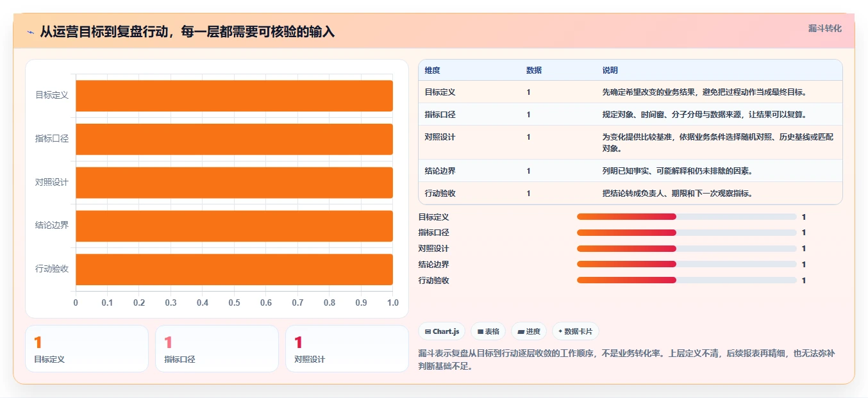This screenshot has height=398, width=868.
Task: Click footer note starting 漏斗表示复盘
Action: tap(626, 361)
